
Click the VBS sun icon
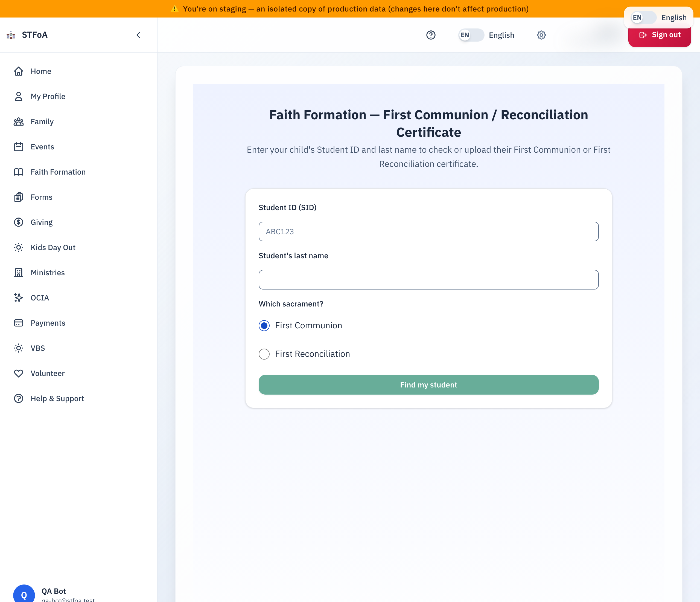[x=19, y=348]
